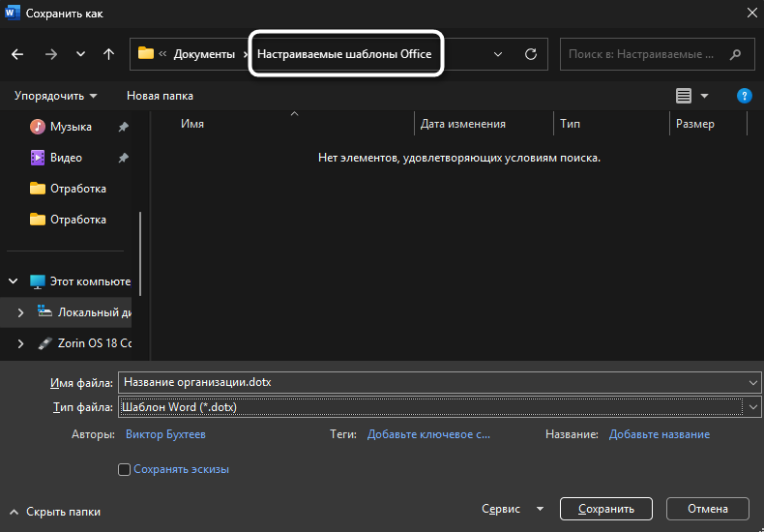Expand the Локальный диск tree node
The image size is (764, 532).
(x=21, y=312)
